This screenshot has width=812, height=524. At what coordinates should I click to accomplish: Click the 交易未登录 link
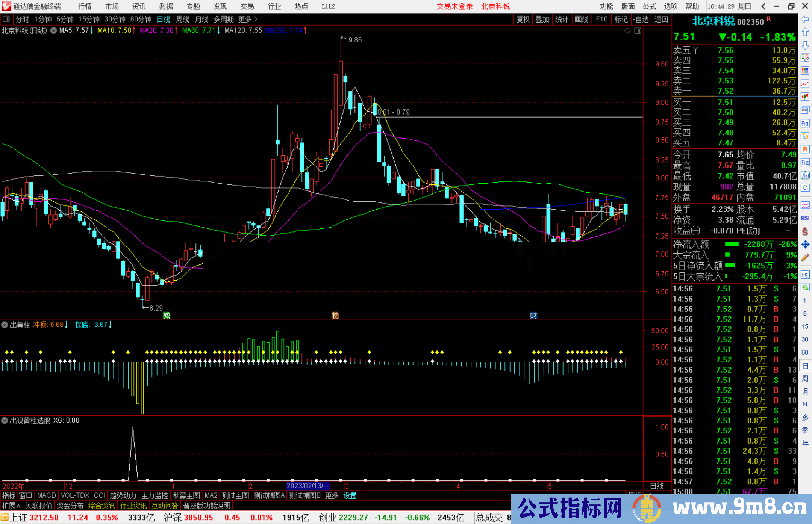point(454,6)
